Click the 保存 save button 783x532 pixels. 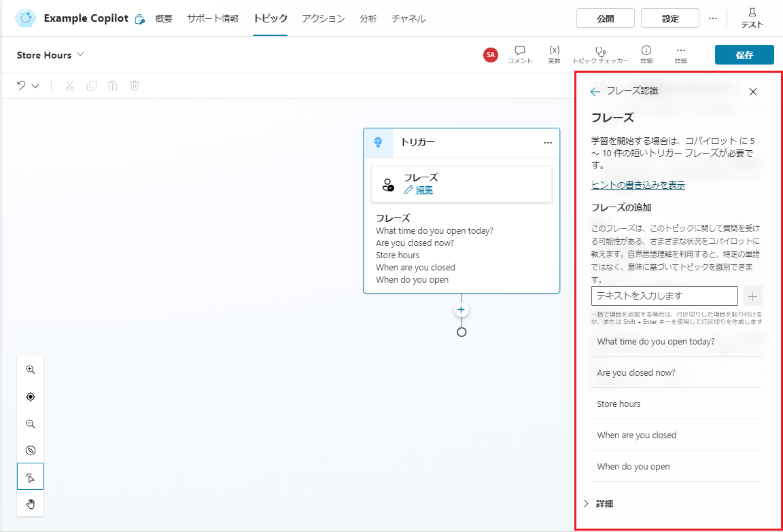744,55
